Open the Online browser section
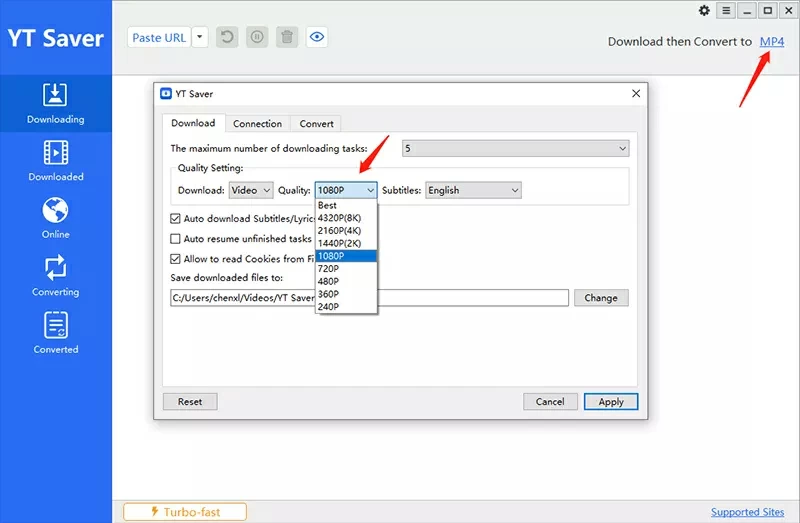The height and width of the screenshot is (523, 800). (55, 218)
